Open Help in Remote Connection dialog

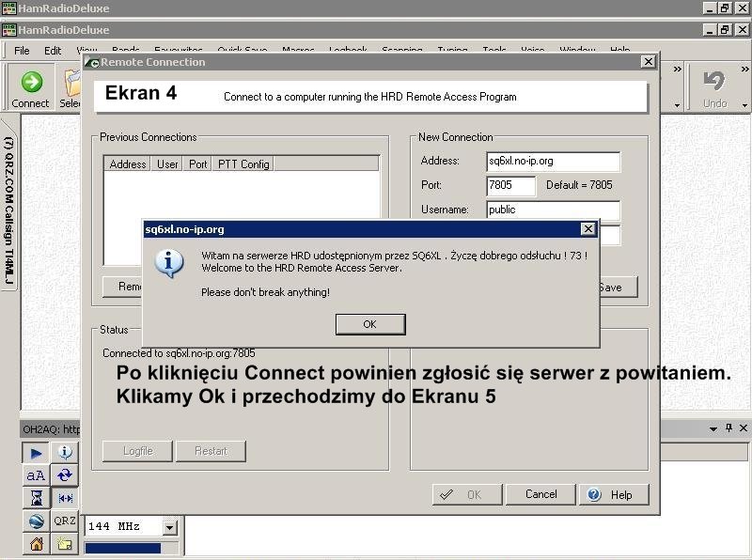coord(614,494)
